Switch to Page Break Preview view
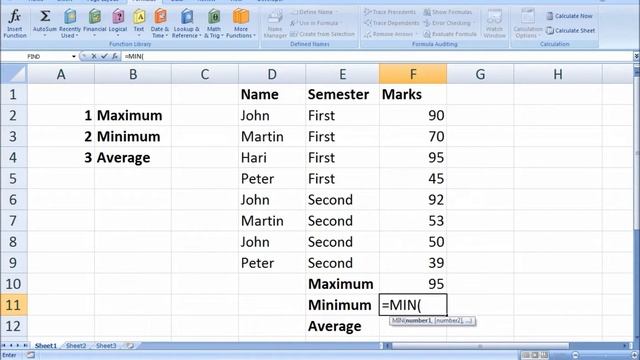640x360 pixels. pyautogui.click(x=544, y=356)
